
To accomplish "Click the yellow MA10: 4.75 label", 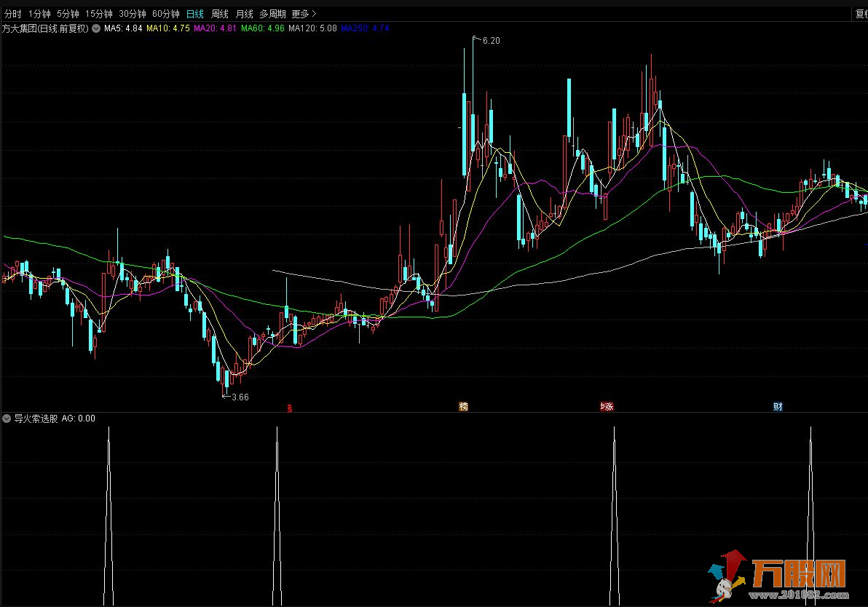I will click(x=167, y=28).
